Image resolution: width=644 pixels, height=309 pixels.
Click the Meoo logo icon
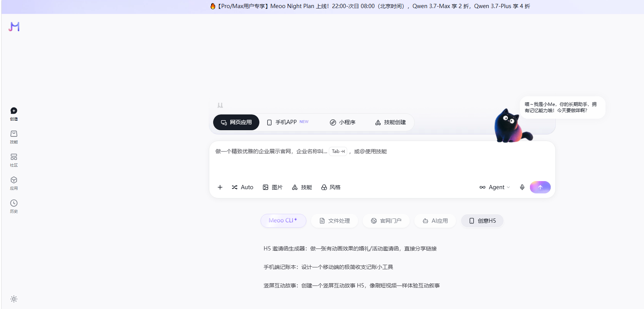(14, 27)
